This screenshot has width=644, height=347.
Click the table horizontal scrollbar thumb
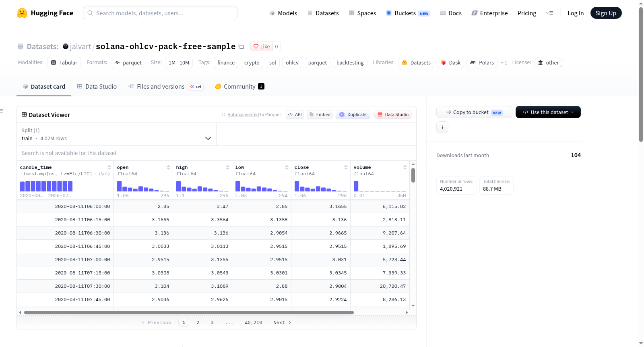(x=189, y=312)
